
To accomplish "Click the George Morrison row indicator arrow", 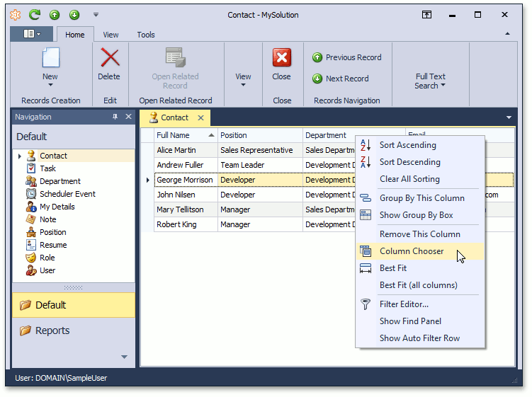I will pyautogui.click(x=147, y=180).
